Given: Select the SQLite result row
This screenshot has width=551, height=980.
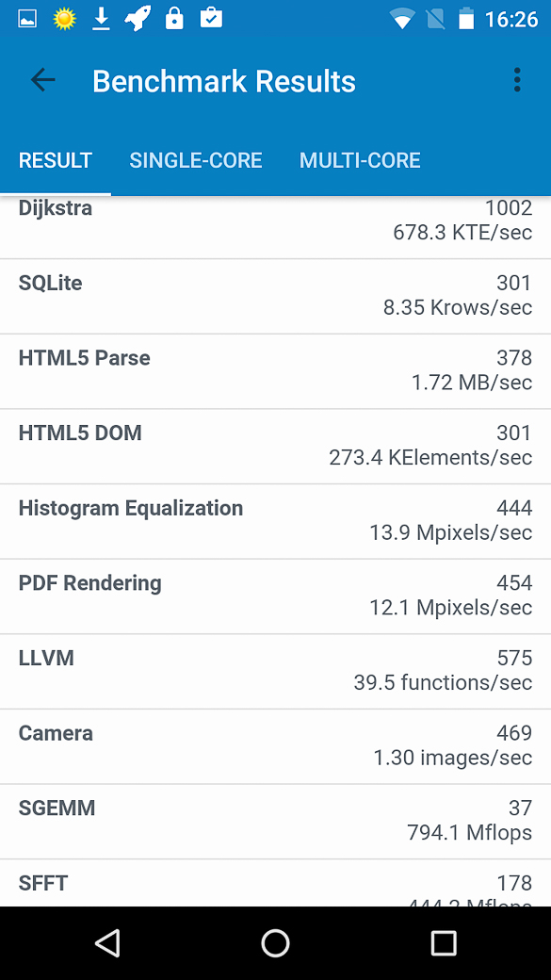Looking at the screenshot, I should tap(275, 296).
